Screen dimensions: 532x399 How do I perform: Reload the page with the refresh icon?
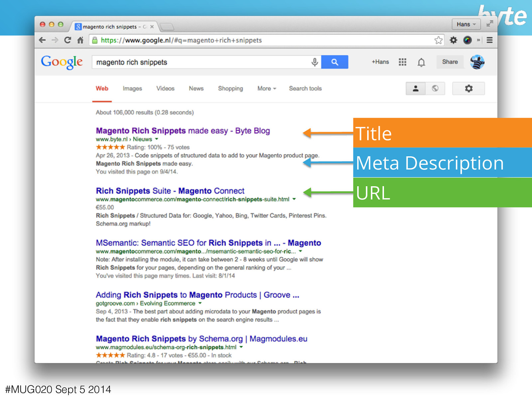point(67,40)
